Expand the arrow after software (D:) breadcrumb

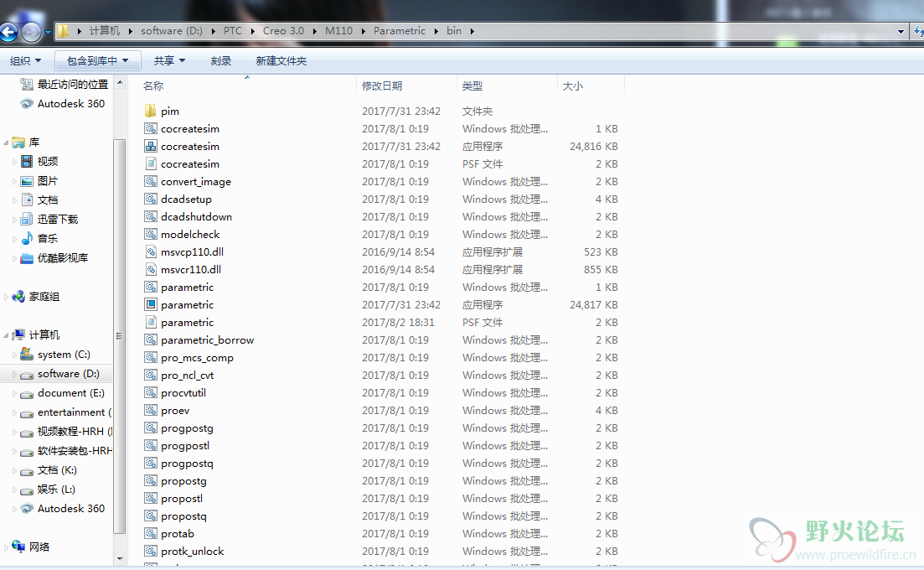(x=212, y=31)
